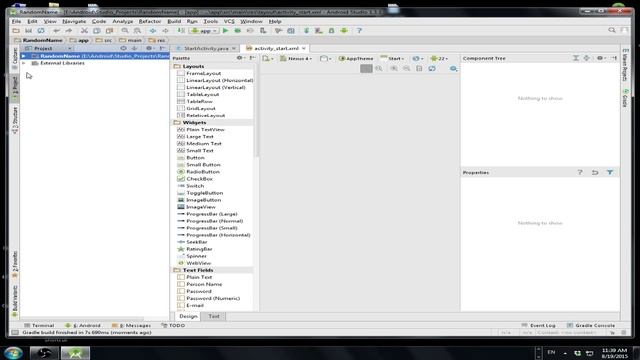Click the Properties restore default undo icon
The height and width of the screenshot is (360, 640).
595,172
